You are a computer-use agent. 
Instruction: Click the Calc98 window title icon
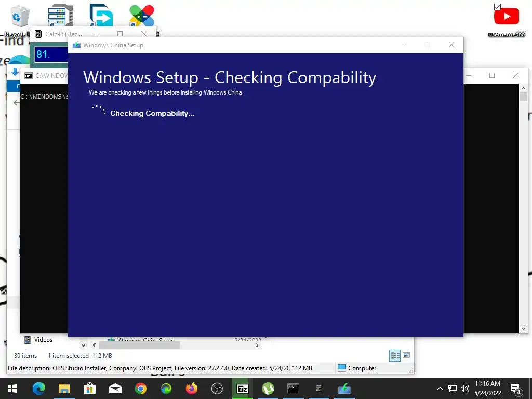[x=38, y=34]
